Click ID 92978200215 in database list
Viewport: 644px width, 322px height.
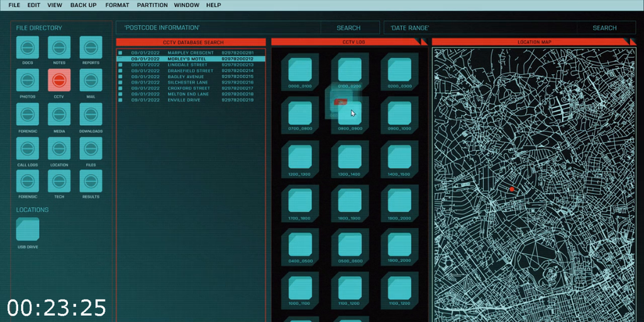237,76
